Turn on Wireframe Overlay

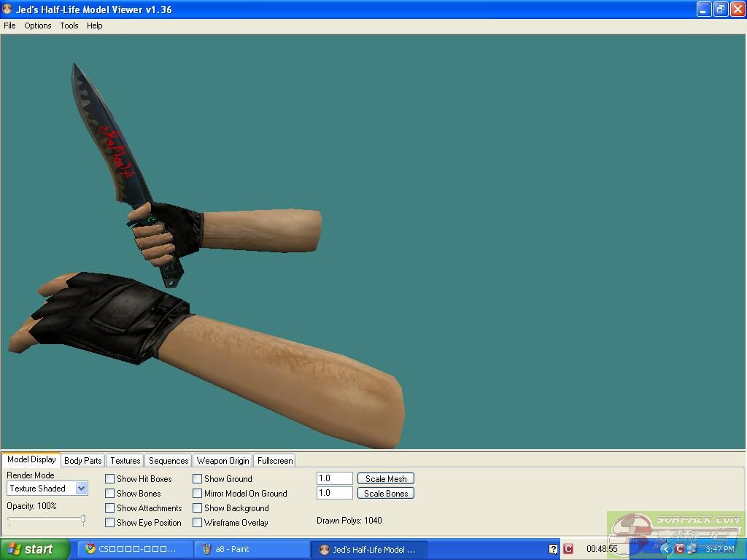[198, 523]
